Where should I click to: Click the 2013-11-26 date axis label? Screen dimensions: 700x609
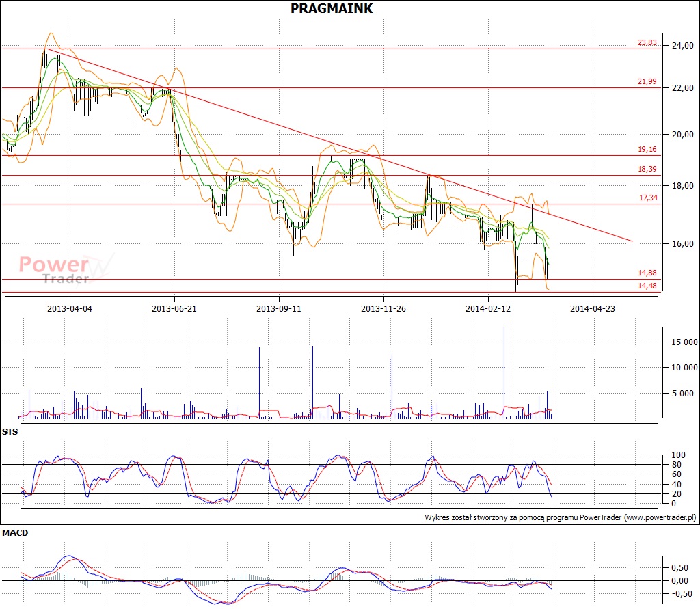pos(383,308)
